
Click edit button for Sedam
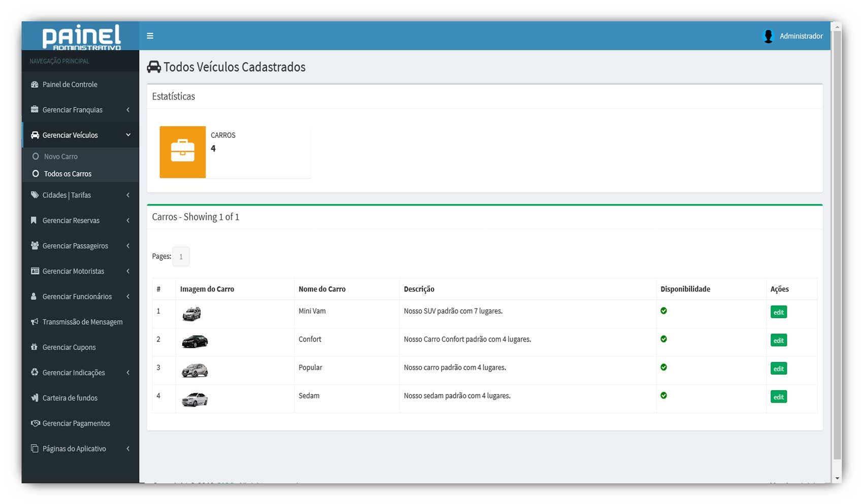click(779, 397)
